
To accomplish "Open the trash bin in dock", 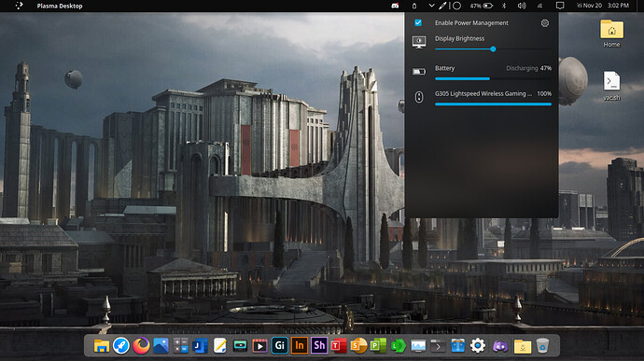I will tap(542, 346).
